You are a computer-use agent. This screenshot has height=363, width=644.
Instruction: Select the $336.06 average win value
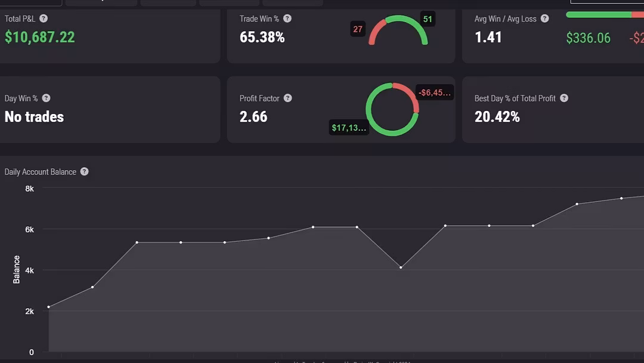(588, 38)
